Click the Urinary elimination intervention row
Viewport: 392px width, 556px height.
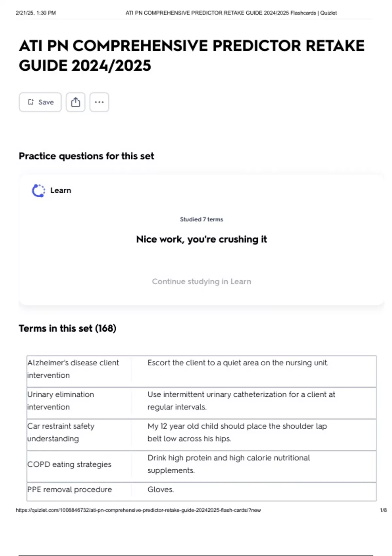click(x=60, y=401)
